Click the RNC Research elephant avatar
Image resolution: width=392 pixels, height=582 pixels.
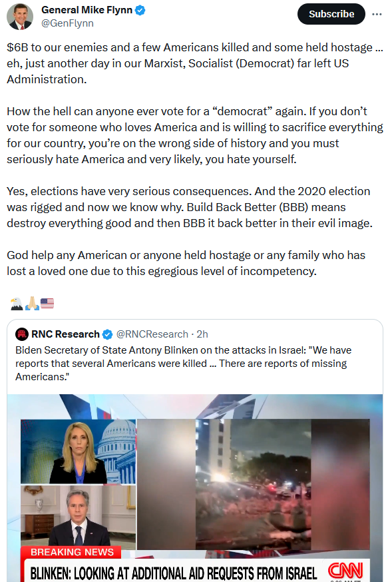22,334
